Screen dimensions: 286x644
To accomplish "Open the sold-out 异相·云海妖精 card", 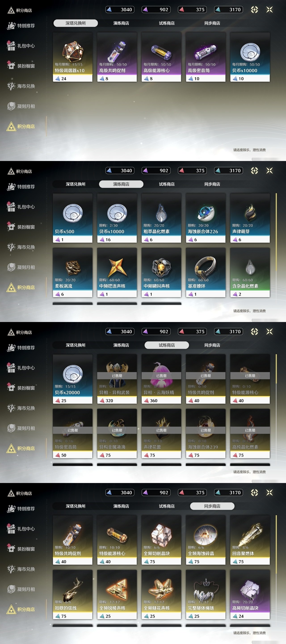I will (161, 379).
